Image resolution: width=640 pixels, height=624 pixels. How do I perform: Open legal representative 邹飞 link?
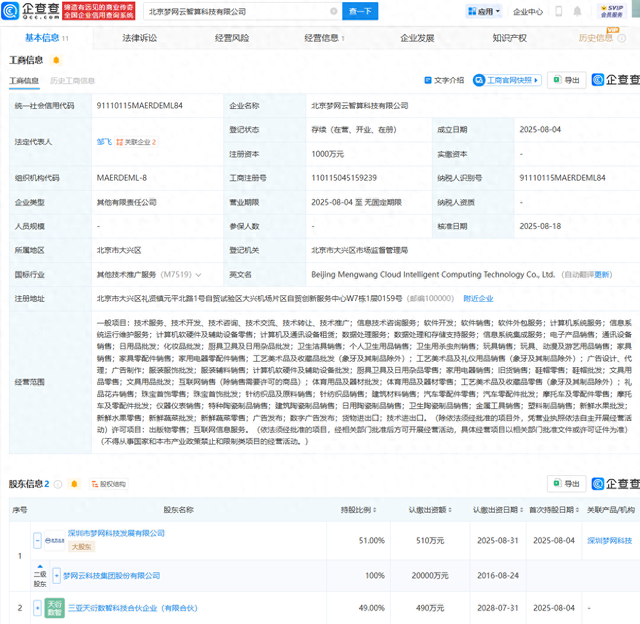click(104, 142)
